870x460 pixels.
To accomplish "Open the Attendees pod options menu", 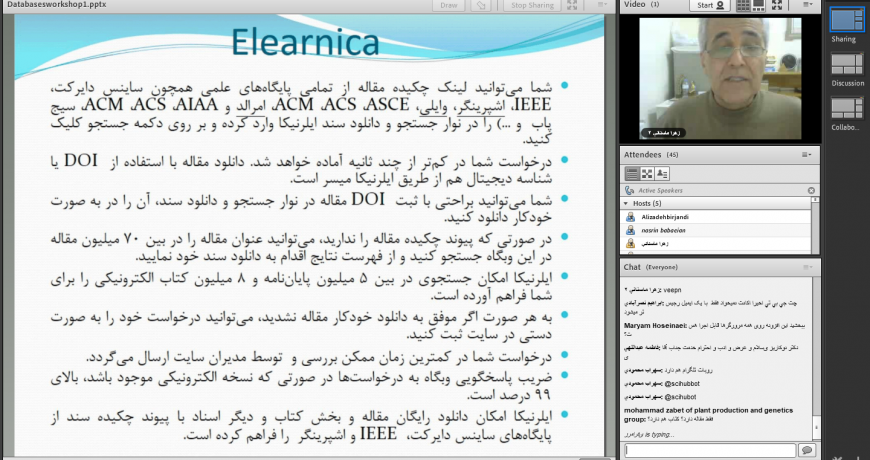I will pos(807,155).
